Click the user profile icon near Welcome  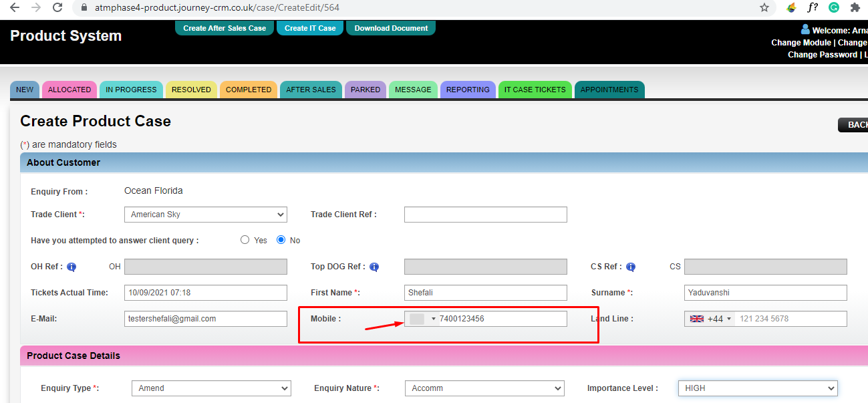pyautogui.click(x=805, y=29)
